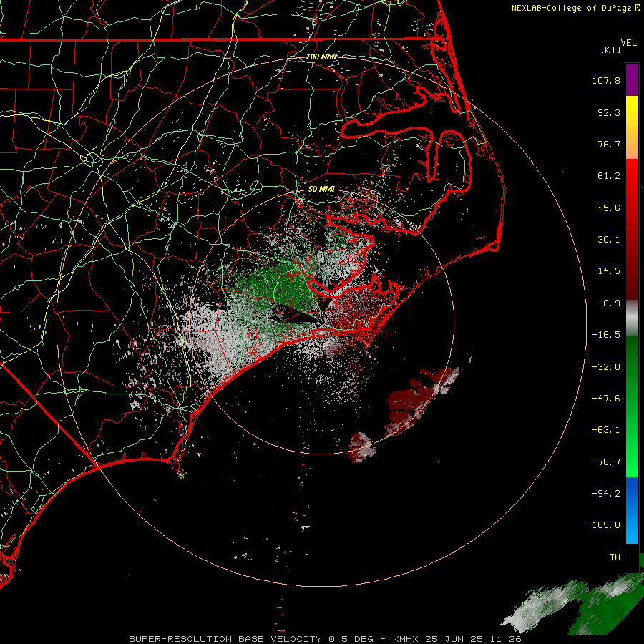Click the 50 NMI range ring label

(x=321, y=189)
